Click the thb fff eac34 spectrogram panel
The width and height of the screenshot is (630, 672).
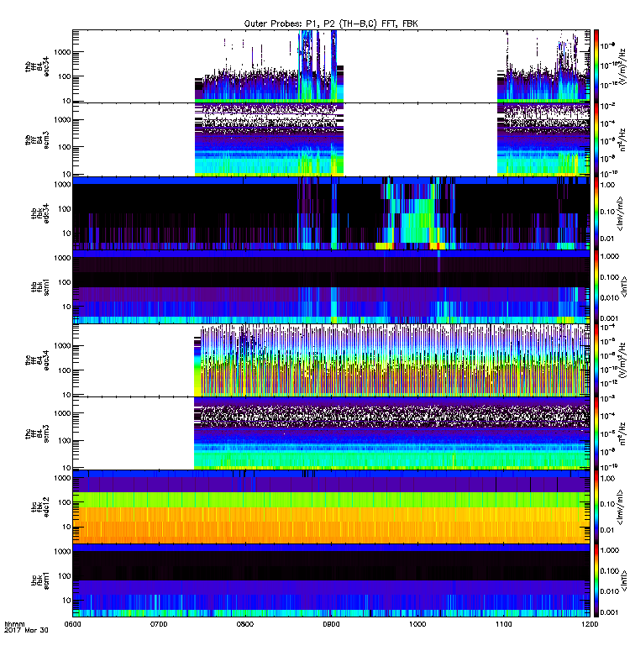point(331,66)
